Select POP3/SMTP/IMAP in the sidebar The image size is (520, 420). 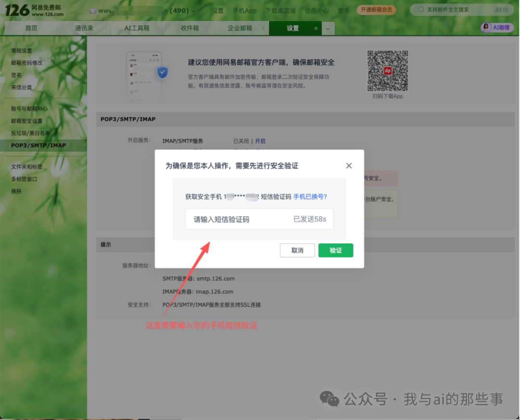point(43,145)
